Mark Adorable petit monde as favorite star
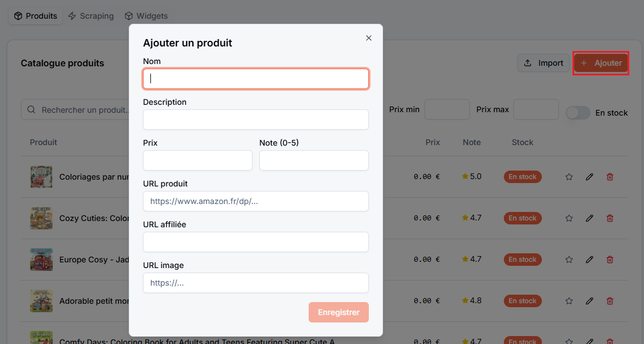644x344 pixels. (x=569, y=301)
